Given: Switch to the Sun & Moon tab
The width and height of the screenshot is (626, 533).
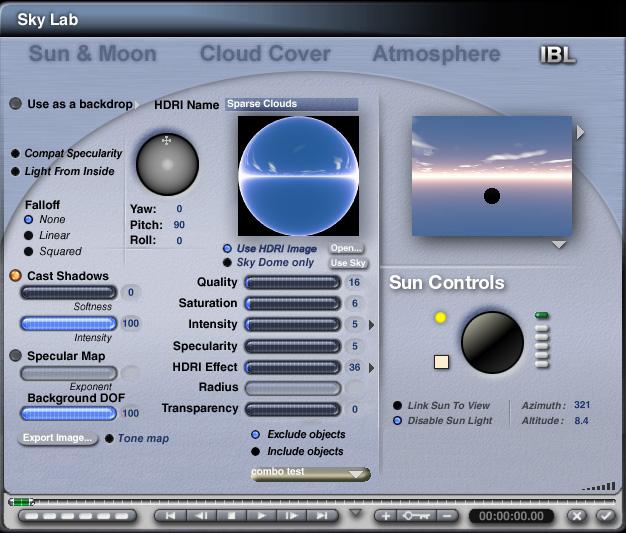Looking at the screenshot, I should pyautogui.click(x=92, y=53).
